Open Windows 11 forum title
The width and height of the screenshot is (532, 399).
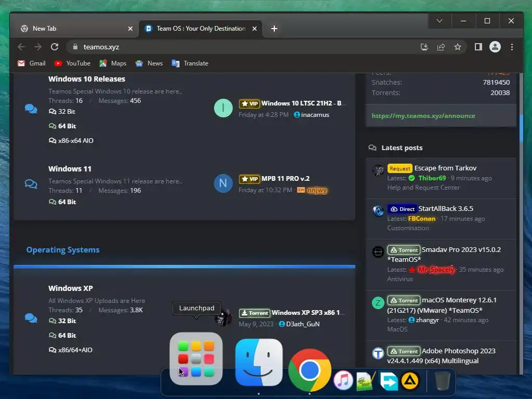coord(70,169)
